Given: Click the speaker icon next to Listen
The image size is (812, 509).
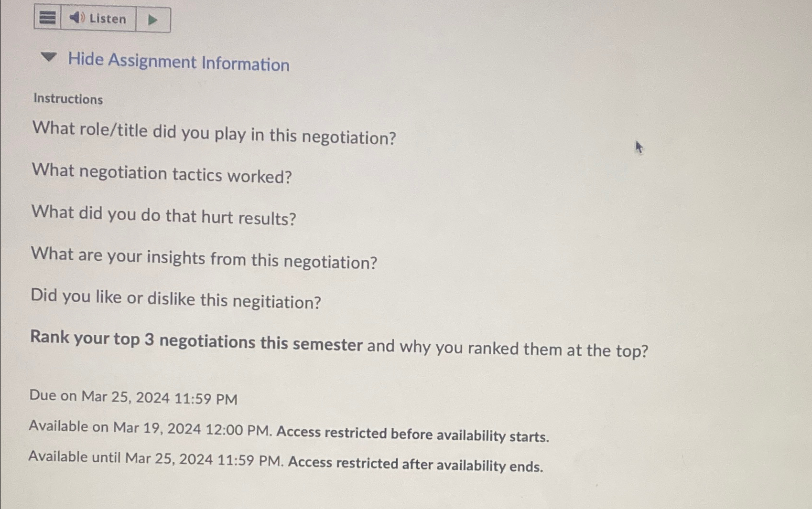Looking at the screenshot, I should [76, 18].
